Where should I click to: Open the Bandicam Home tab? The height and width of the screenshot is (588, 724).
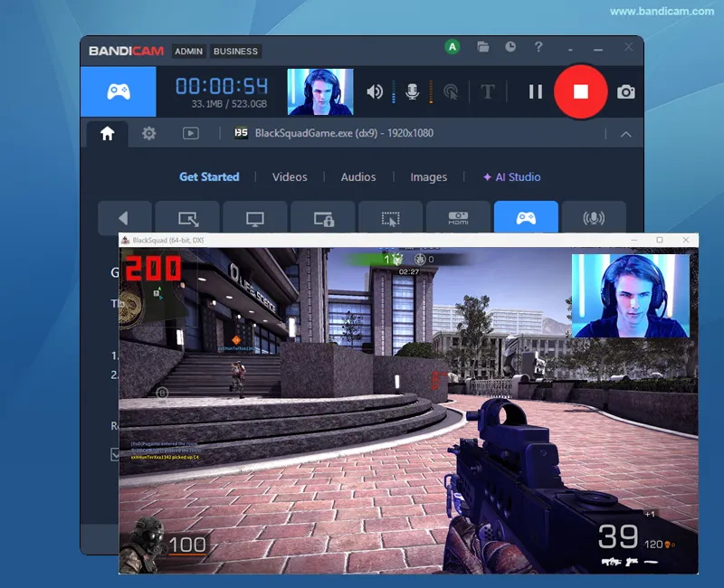pos(107,133)
